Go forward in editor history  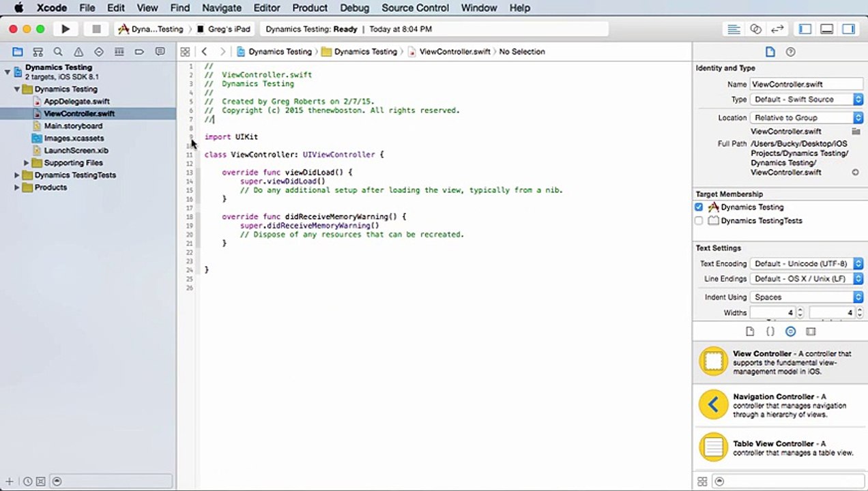[x=222, y=52]
